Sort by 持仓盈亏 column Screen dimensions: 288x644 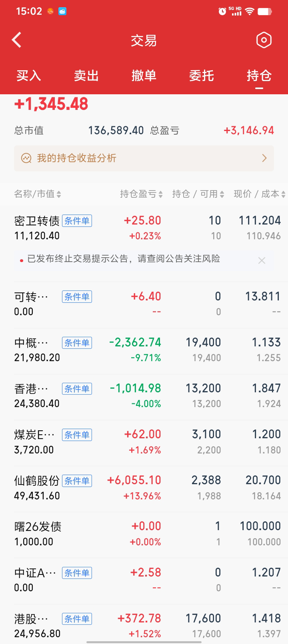pyautogui.click(x=141, y=194)
